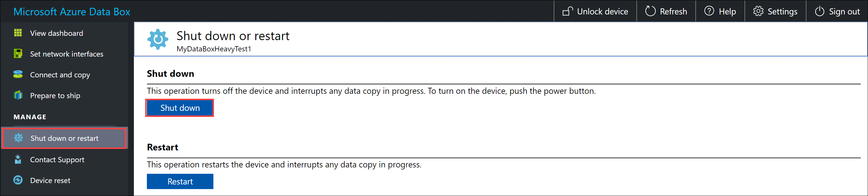868x196 pixels.
Task: Open Prepare to ship box icon
Action: tap(18, 96)
